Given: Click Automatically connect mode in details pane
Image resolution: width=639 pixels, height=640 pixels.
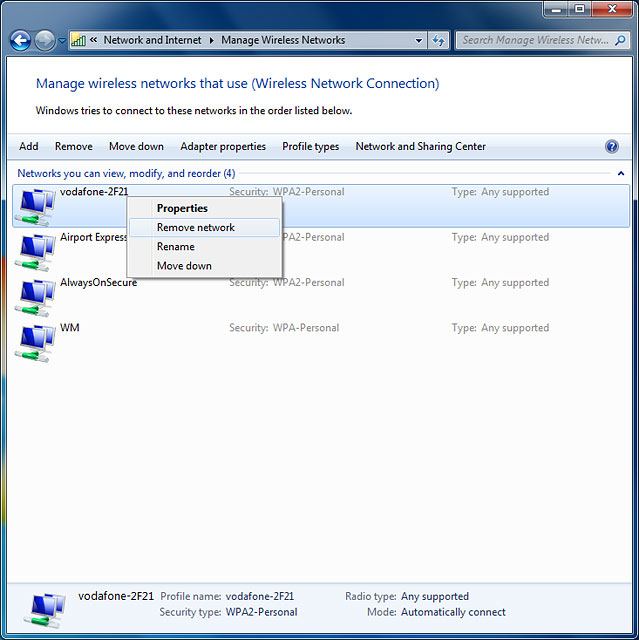Looking at the screenshot, I should pos(453,612).
